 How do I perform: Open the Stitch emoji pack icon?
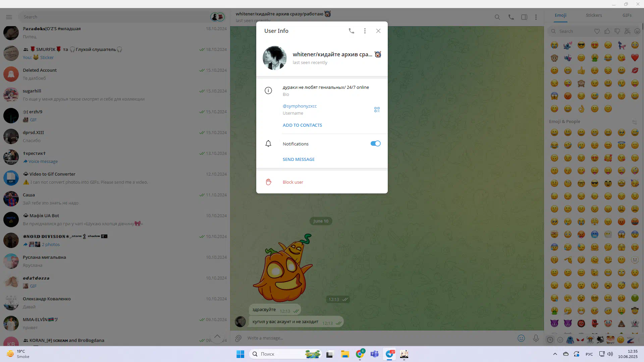pos(570,340)
